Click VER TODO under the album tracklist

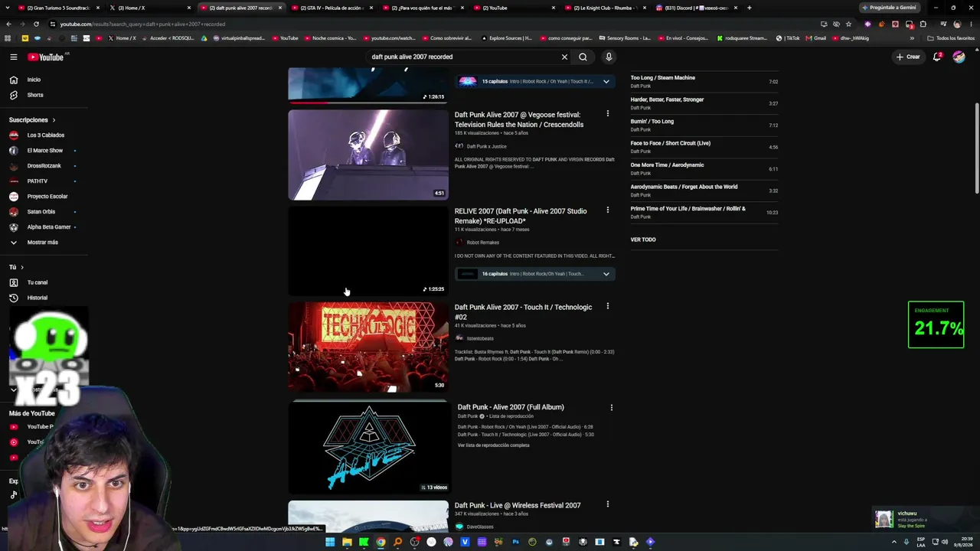(x=643, y=240)
